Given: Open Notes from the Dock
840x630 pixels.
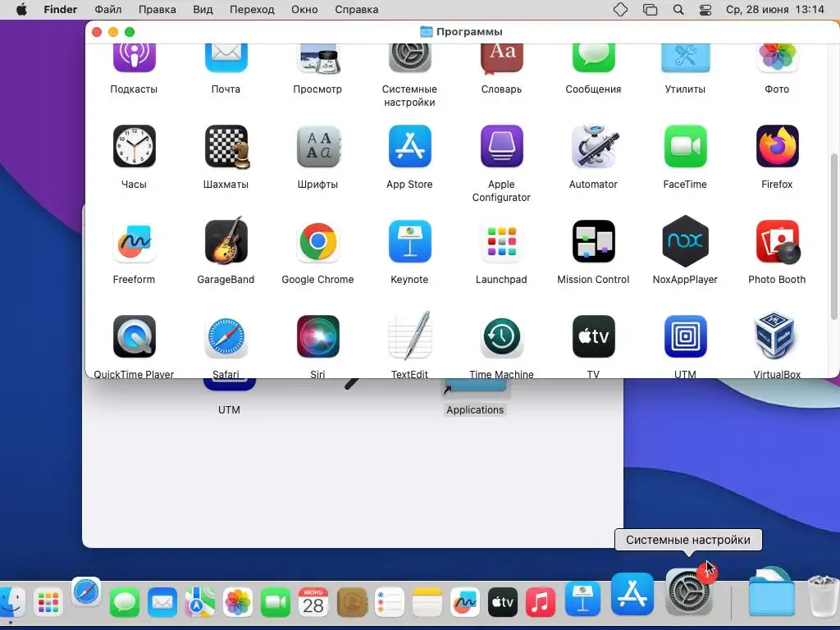Looking at the screenshot, I should pyautogui.click(x=427, y=602).
